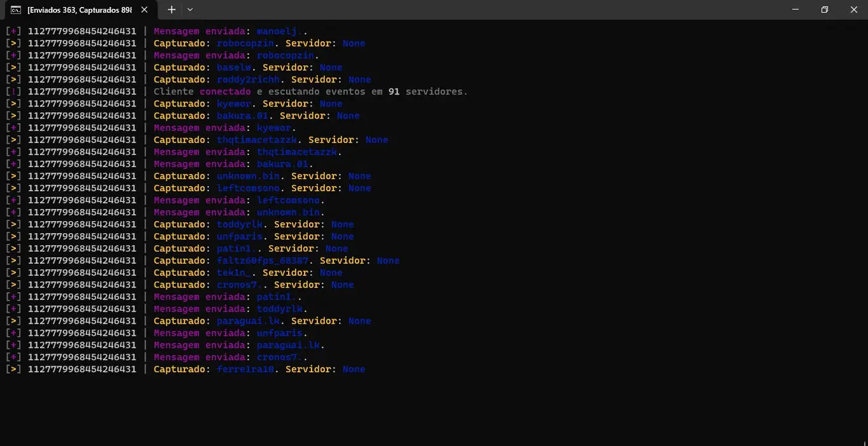Click the word 'conectado' in the client line
Image resolution: width=868 pixels, height=446 pixels.
[x=225, y=92]
